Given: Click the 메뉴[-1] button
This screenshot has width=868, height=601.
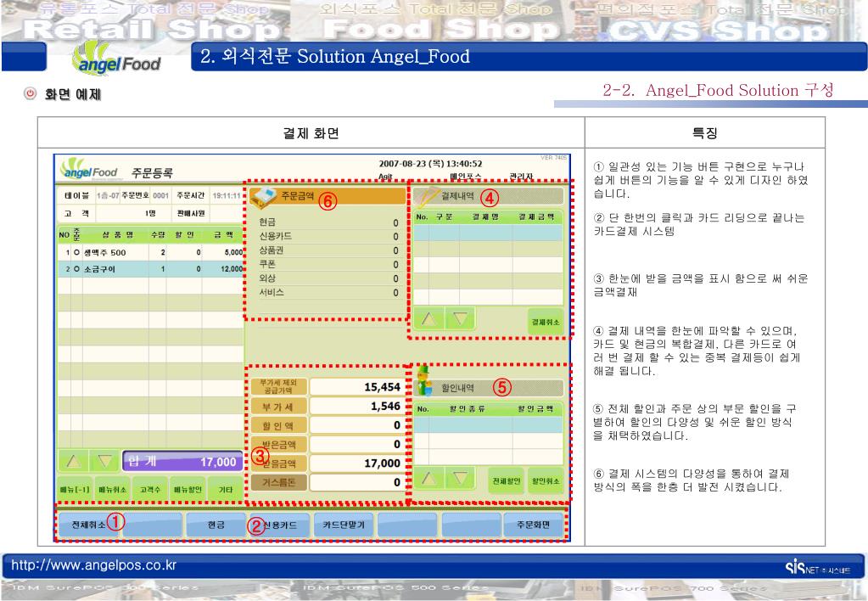Looking at the screenshot, I should 75,490.
